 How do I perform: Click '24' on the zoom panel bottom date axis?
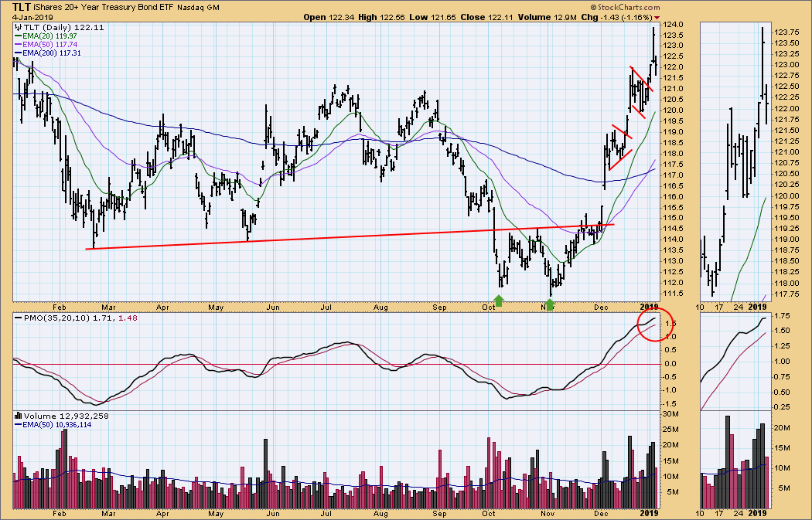pos(739,513)
